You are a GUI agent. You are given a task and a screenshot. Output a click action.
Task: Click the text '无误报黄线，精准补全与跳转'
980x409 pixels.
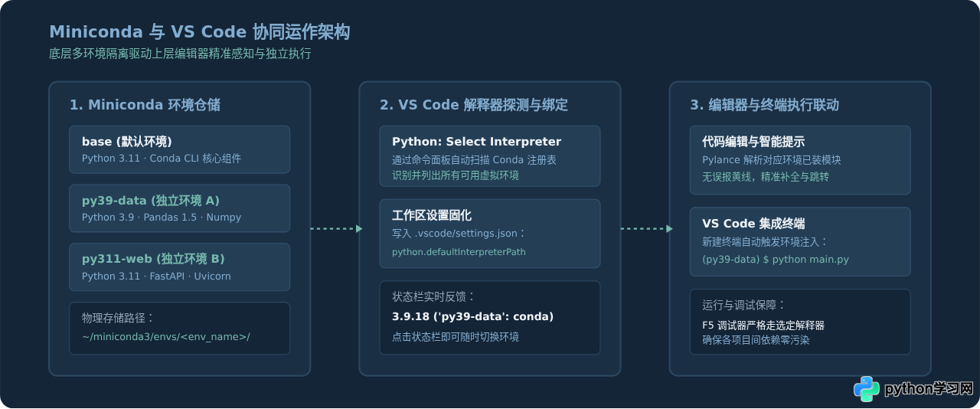point(766,177)
